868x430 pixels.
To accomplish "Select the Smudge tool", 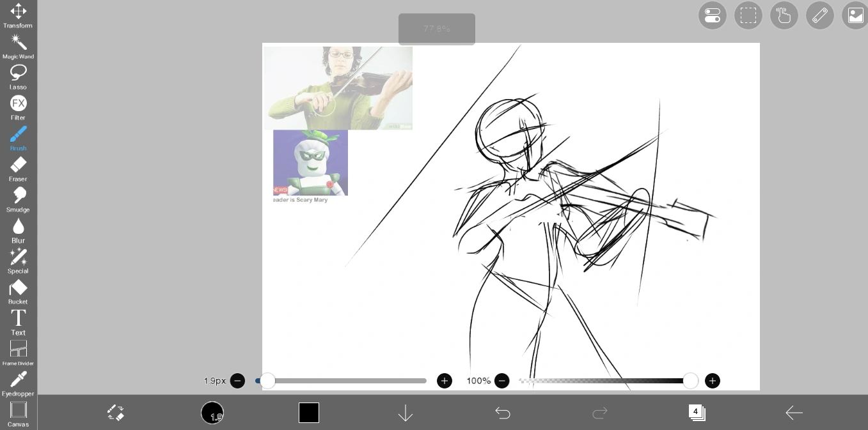I will pos(18,195).
